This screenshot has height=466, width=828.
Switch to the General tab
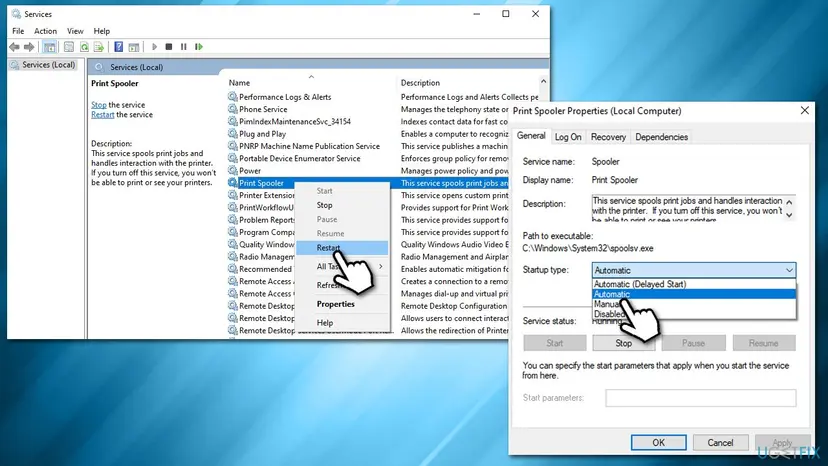point(531,136)
